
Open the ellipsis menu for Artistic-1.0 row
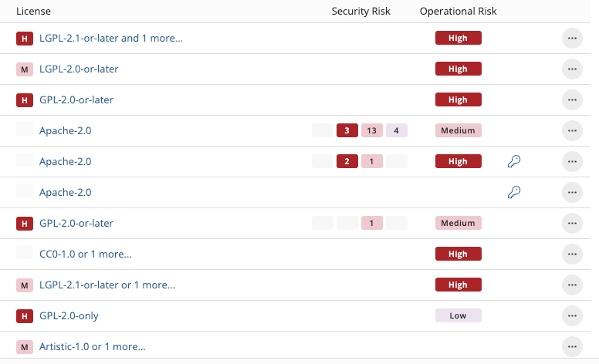[x=572, y=346]
